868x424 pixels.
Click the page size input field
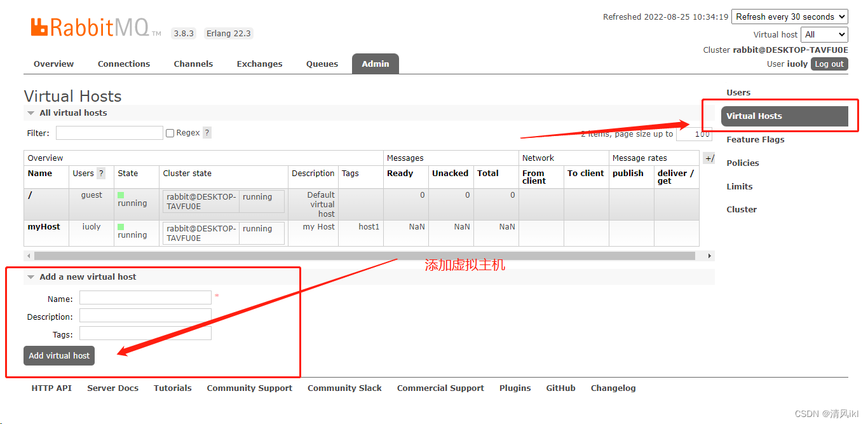point(694,134)
